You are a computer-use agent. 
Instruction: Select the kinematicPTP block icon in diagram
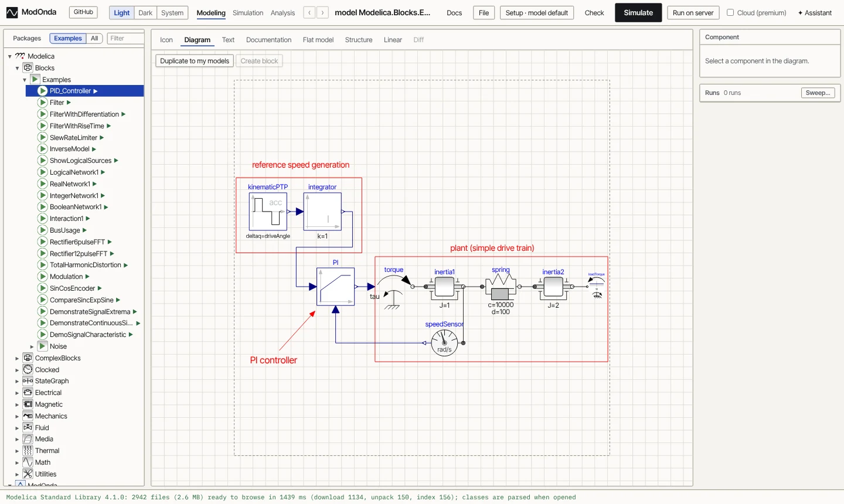point(268,212)
